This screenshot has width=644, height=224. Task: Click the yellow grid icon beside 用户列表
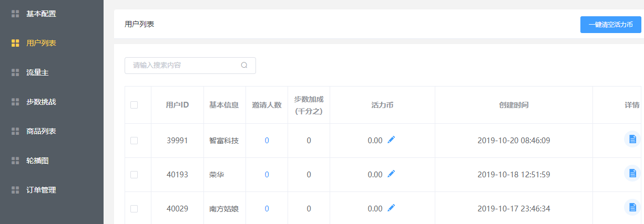pyautogui.click(x=15, y=43)
